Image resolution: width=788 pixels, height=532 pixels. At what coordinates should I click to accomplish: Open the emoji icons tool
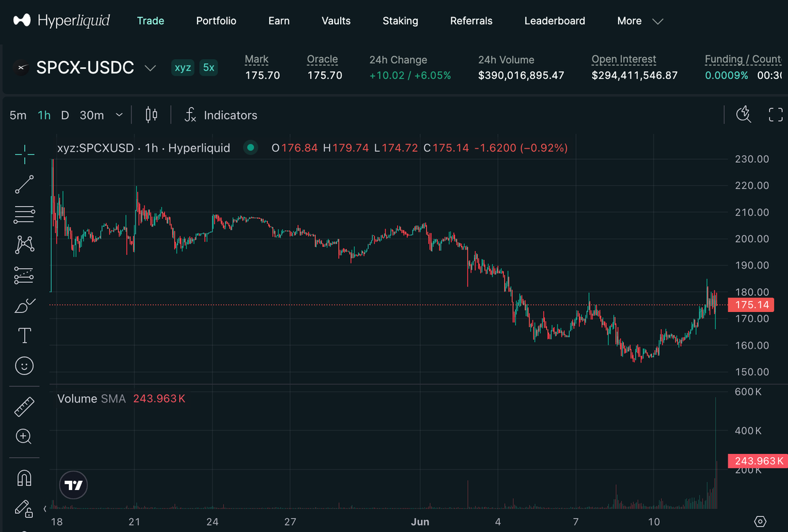(24, 366)
